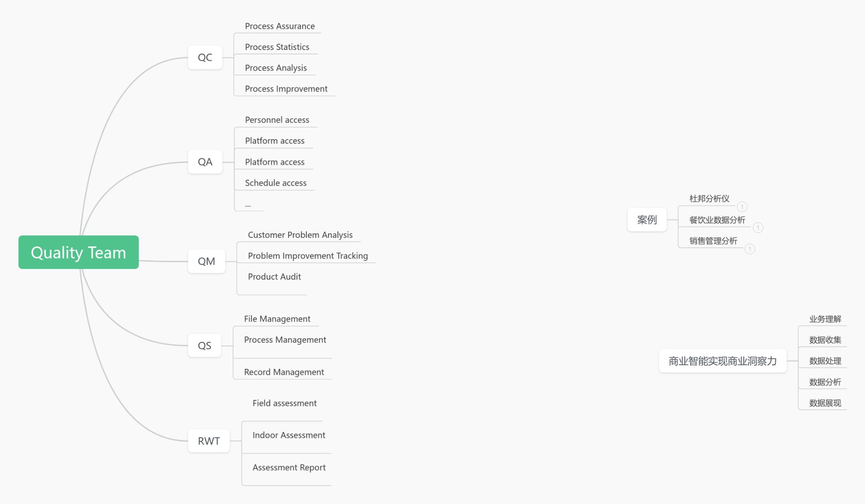This screenshot has height=504, width=865.
Task: Select the 商业智能实现商业洞察力 topic node
Action: point(722,361)
